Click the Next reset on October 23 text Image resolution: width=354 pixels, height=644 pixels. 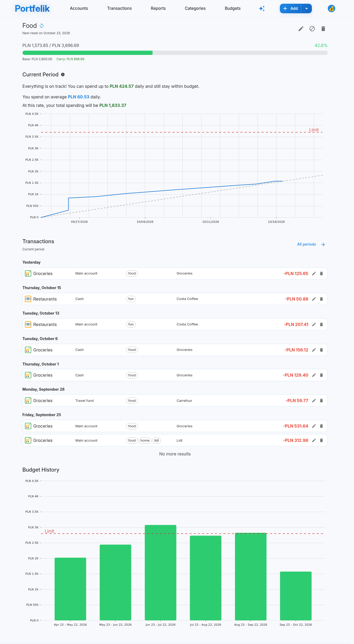46,33
